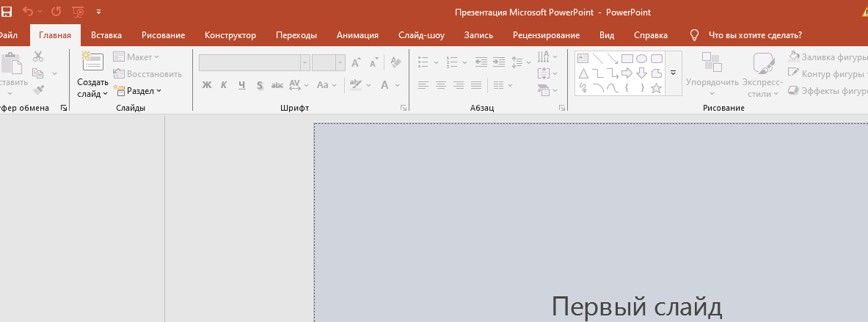Viewport: 868px width, 322px height.
Task: Open Контур фигуры shape outline
Action: pos(828,73)
